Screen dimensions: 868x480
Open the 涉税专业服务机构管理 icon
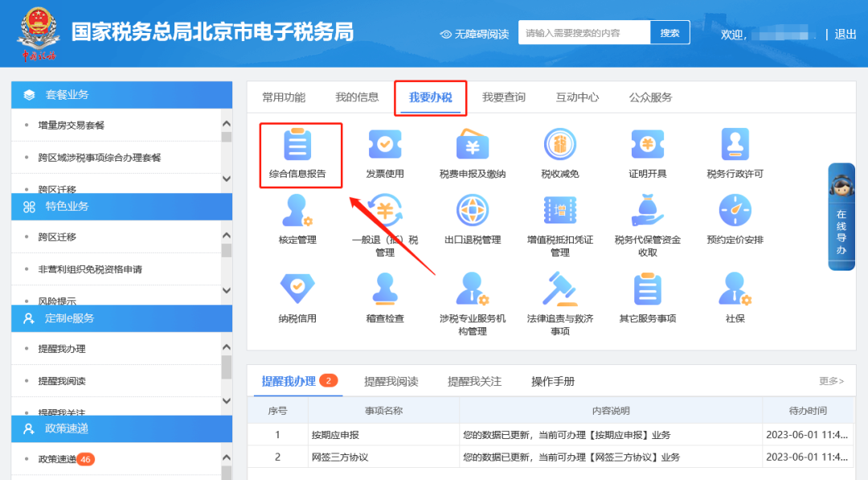[x=473, y=289]
